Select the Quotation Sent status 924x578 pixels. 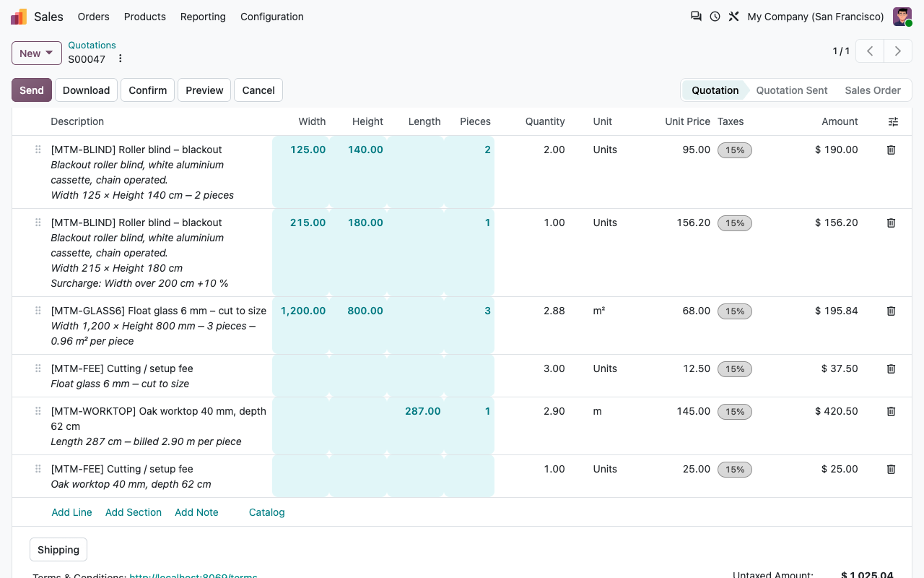(x=792, y=90)
